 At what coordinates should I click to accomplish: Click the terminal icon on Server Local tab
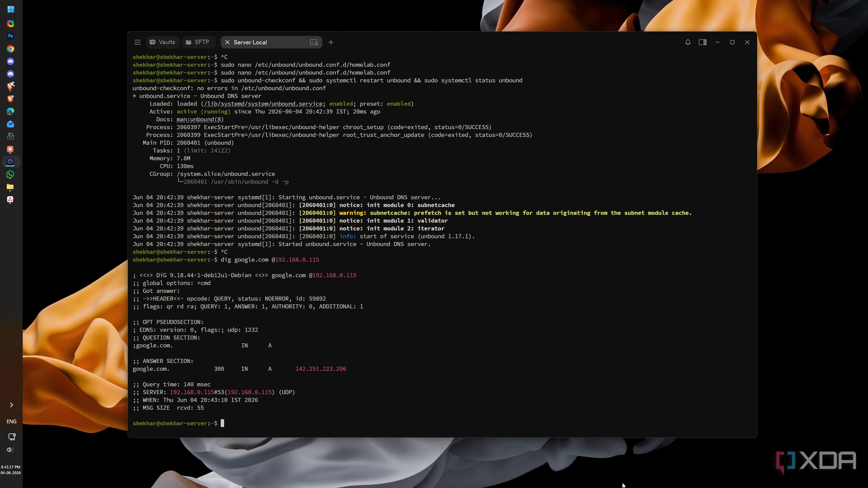tap(314, 42)
